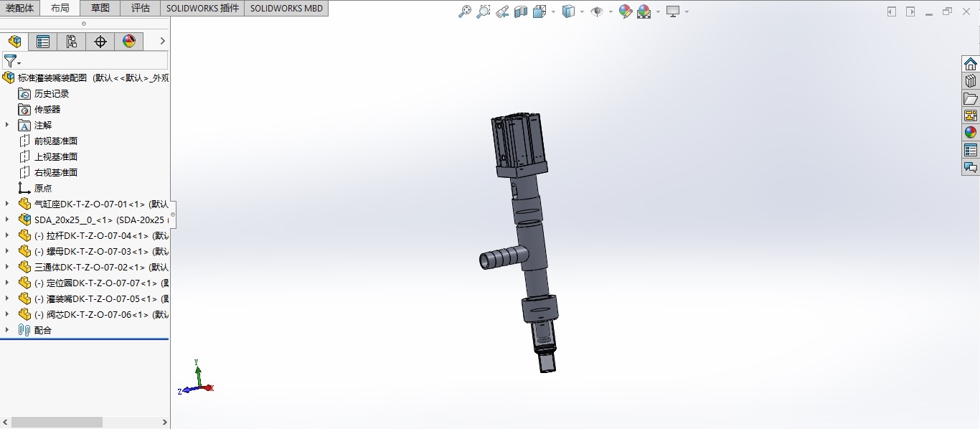Expand the 灌装嘴DK-T-Z-O-07-05 component
980x429 pixels.
coord(7,298)
